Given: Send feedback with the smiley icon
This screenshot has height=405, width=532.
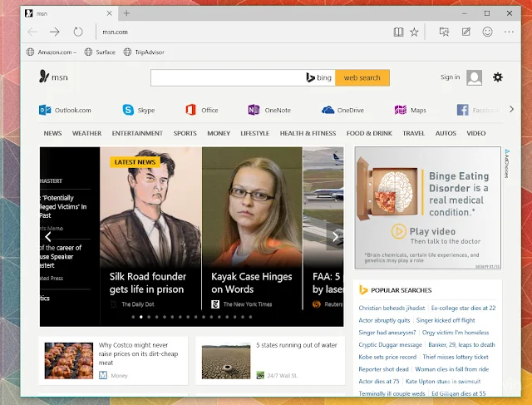Looking at the screenshot, I should pos(488,32).
